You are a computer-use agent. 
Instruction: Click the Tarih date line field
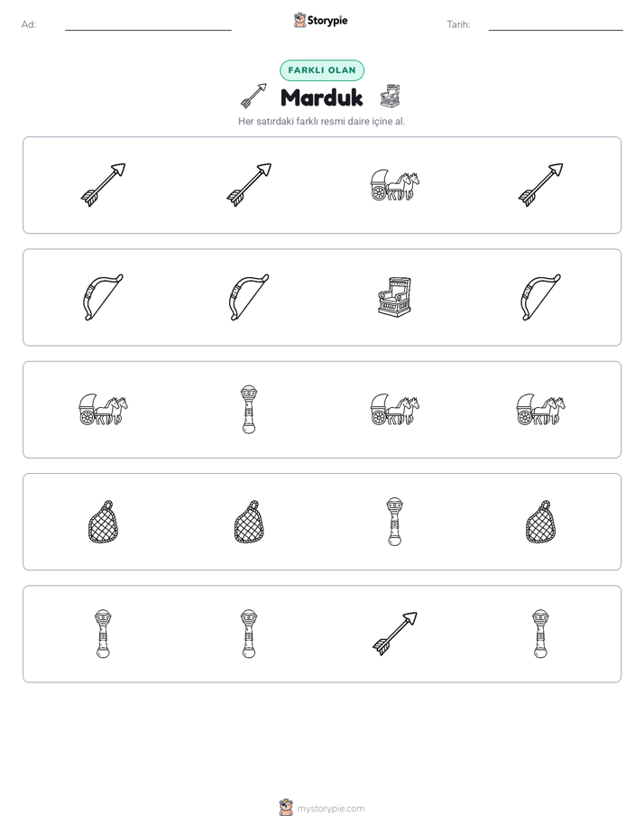coord(556,25)
